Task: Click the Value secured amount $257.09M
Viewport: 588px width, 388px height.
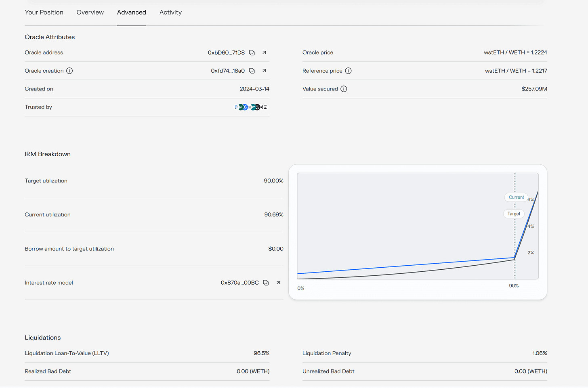Action: 534,89
